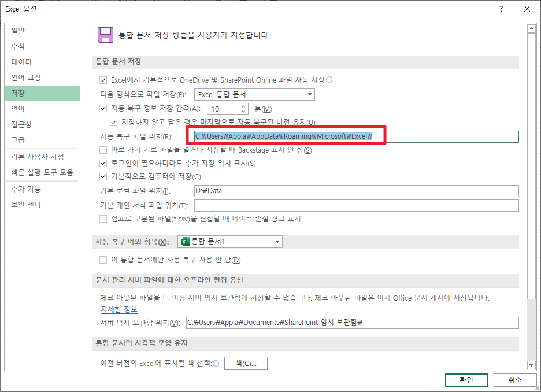
Task: Select the 접근성 category
Action: [42, 124]
